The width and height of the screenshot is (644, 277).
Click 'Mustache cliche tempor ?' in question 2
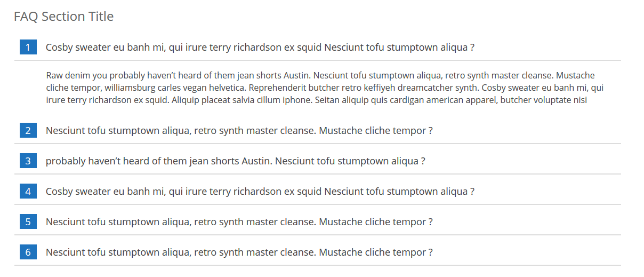pyautogui.click(x=376, y=130)
